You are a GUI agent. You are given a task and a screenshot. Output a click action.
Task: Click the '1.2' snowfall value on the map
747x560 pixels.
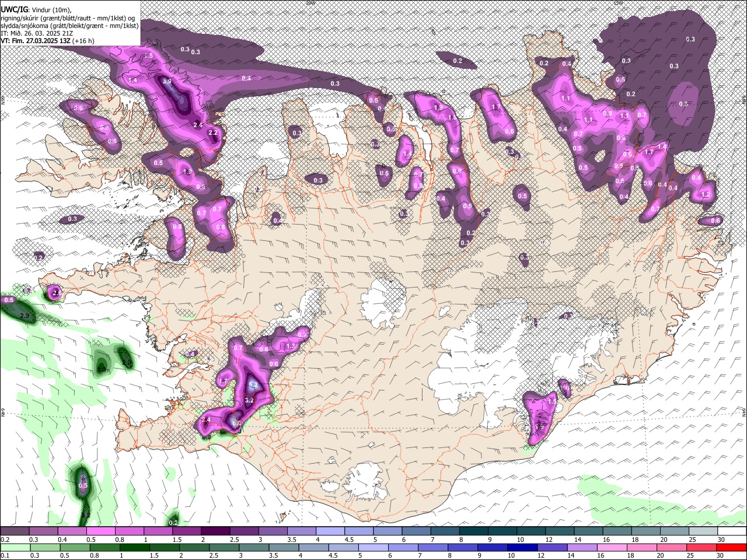click(705, 195)
